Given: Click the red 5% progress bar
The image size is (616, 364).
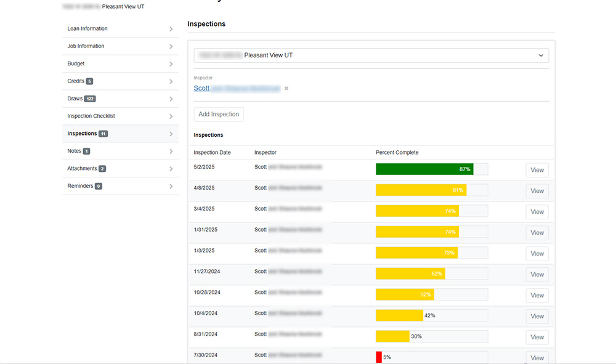Looking at the screenshot, I should click(379, 357).
